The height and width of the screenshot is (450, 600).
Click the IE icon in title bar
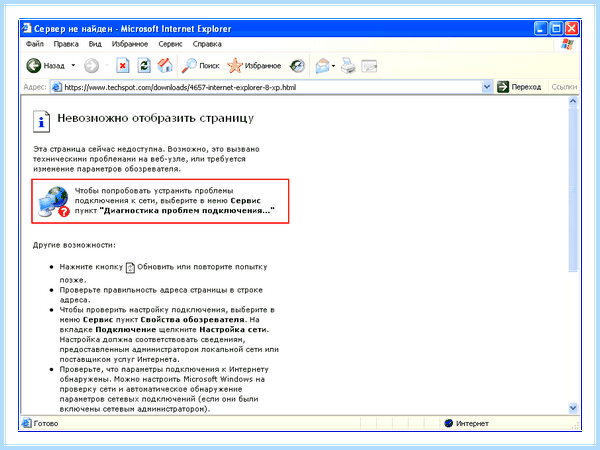pyautogui.click(x=27, y=28)
